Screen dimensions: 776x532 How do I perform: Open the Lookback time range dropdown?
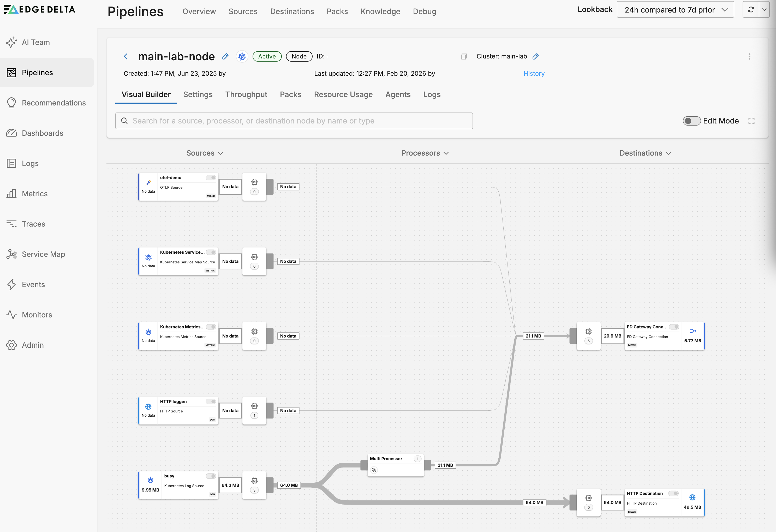[675, 10]
